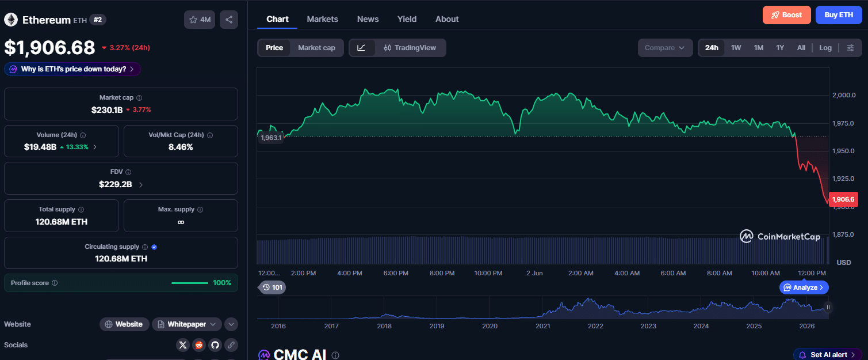The width and height of the screenshot is (868, 360).
Task: Open the News tab
Action: tap(368, 19)
